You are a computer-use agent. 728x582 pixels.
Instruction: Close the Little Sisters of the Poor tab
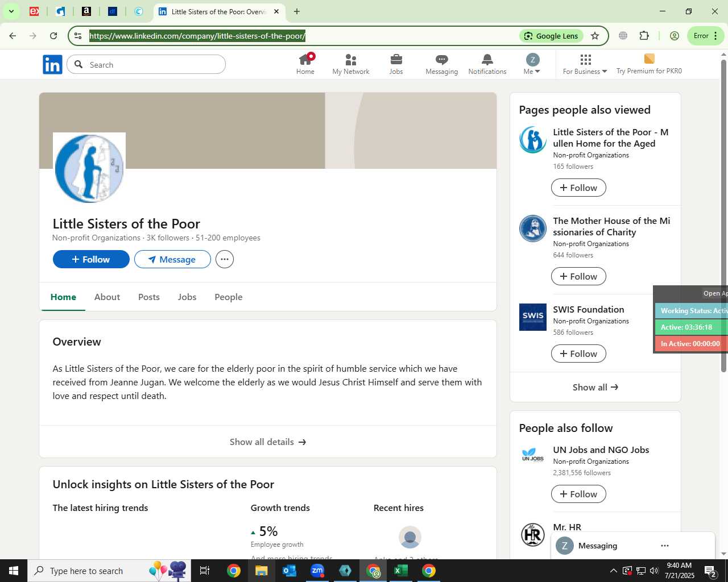[276, 11]
